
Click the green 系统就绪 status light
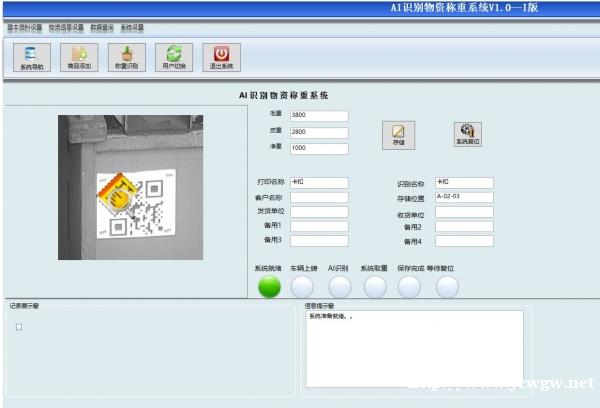270,287
